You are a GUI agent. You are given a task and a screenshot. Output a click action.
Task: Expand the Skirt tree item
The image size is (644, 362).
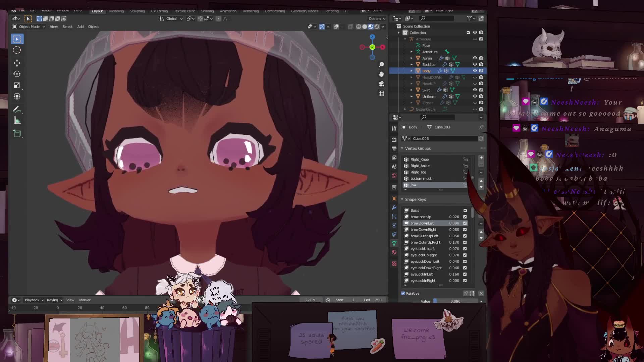[x=412, y=90]
